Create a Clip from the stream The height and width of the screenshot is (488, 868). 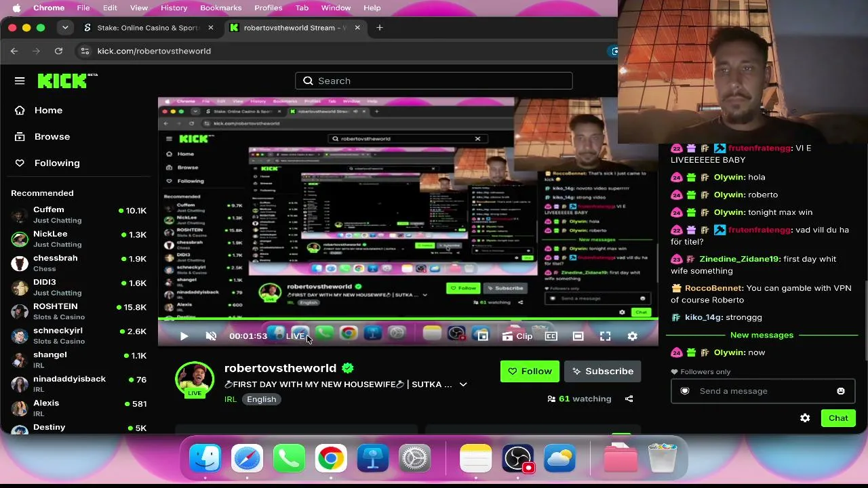coord(517,336)
